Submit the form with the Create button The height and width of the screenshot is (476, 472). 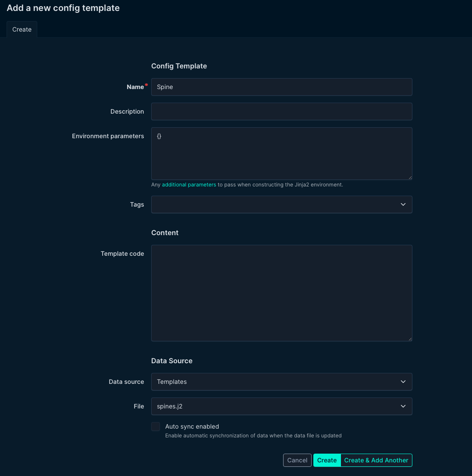pos(327,460)
